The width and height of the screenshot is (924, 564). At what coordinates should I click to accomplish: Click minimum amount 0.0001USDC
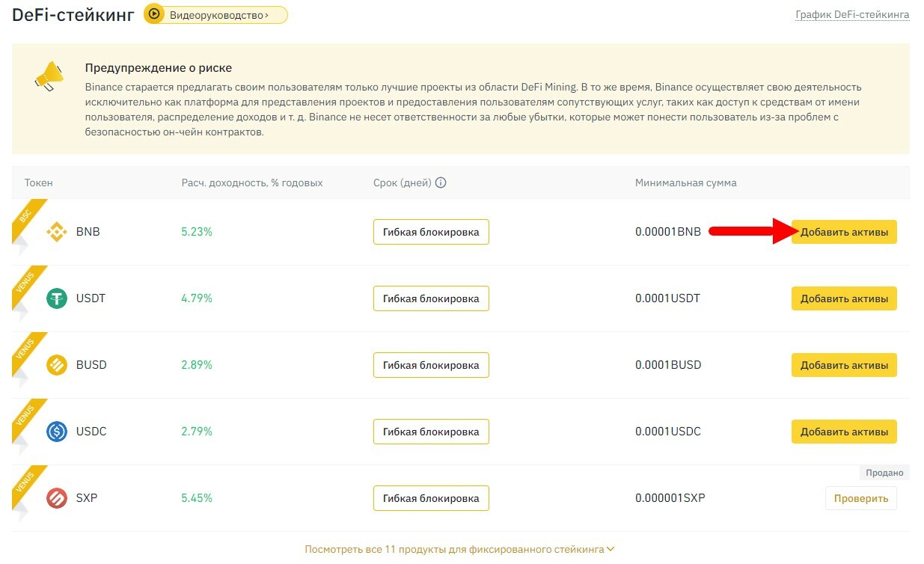pyautogui.click(x=670, y=432)
